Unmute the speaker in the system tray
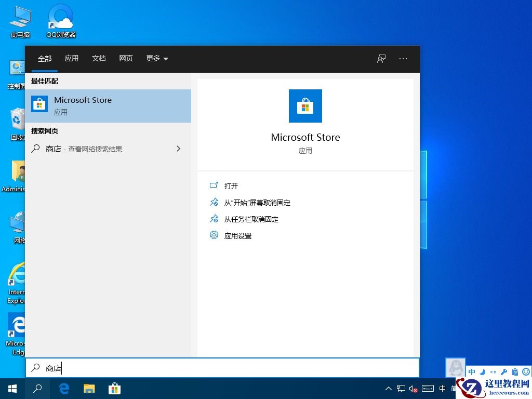This screenshot has width=532, height=399. pos(413,389)
